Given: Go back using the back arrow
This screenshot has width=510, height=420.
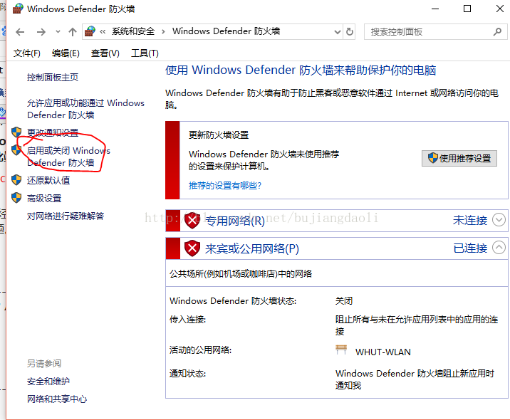Looking at the screenshot, I should pyautogui.click(x=20, y=32).
